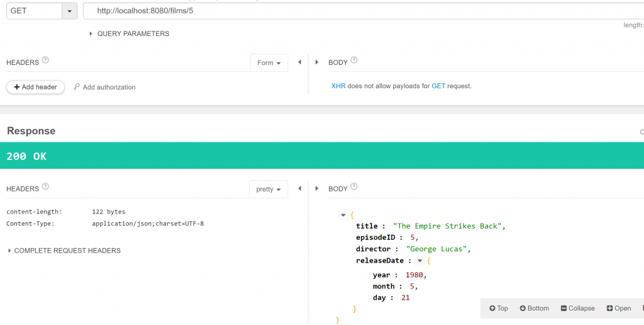Expand the QUERY PARAMETERS section
Viewport: 644px width, 325px height.
point(91,34)
